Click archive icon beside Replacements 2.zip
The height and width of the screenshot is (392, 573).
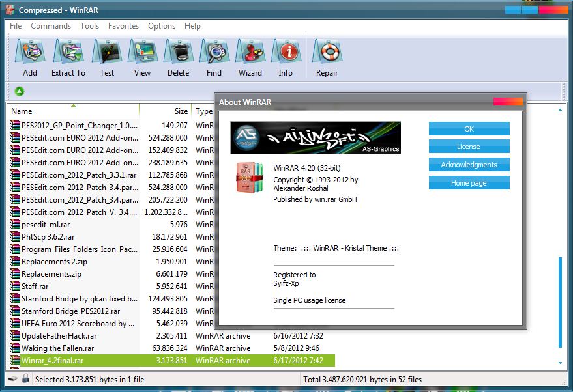15,261
